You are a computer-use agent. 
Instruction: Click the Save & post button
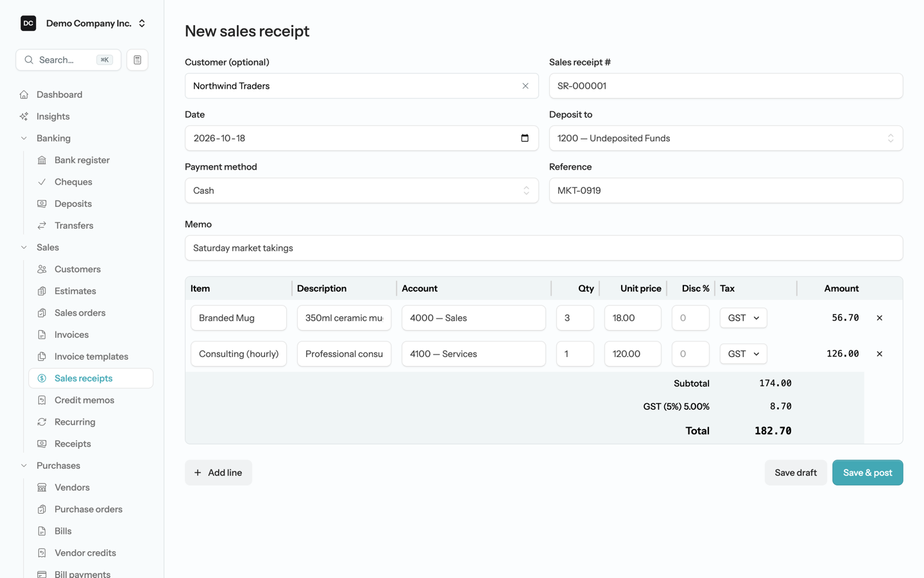[x=868, y=473]
